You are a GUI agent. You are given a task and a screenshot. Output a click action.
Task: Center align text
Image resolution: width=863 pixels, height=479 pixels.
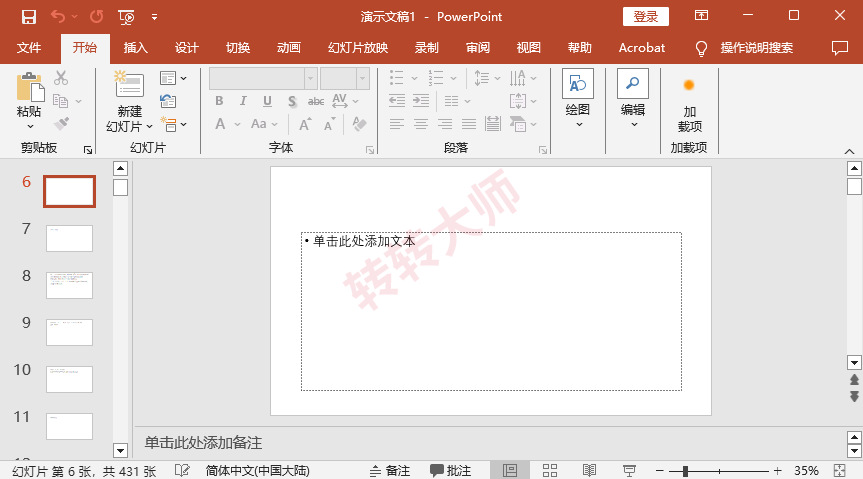tap(421, 124)
